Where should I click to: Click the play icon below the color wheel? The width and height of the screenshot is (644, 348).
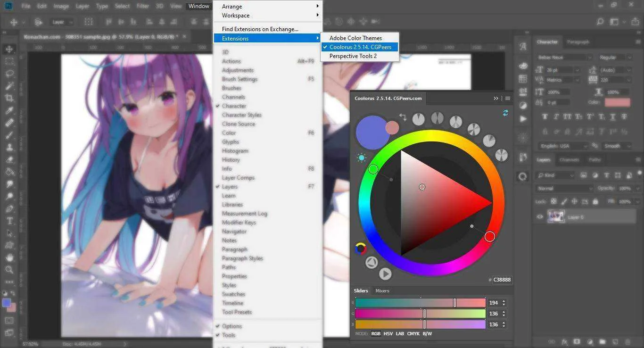(x=385, y=273)
